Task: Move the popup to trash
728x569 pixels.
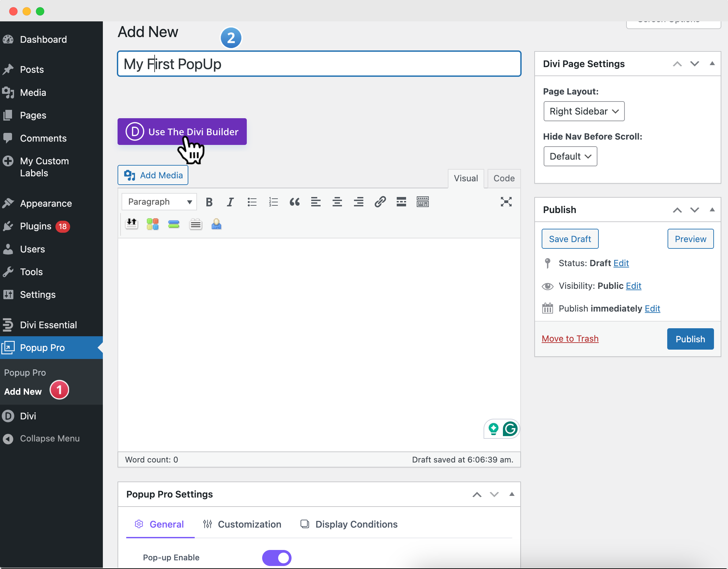Action: coord(570,339)
